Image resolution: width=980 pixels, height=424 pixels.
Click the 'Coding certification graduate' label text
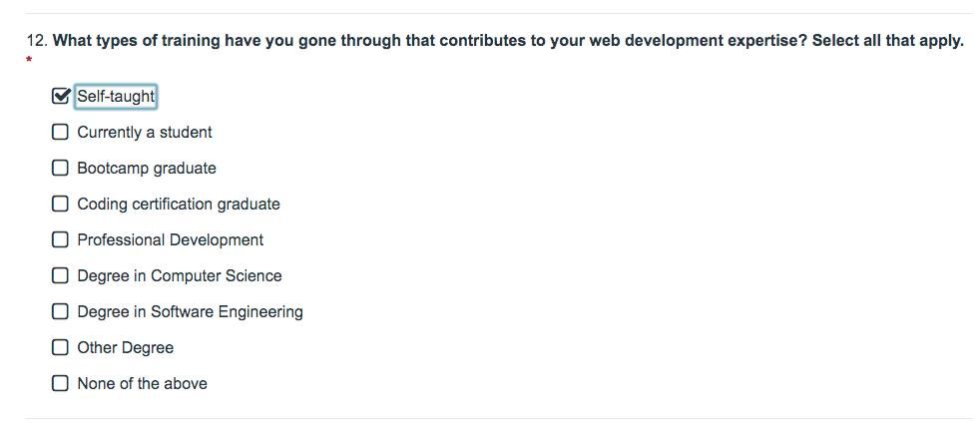point(179,205)
